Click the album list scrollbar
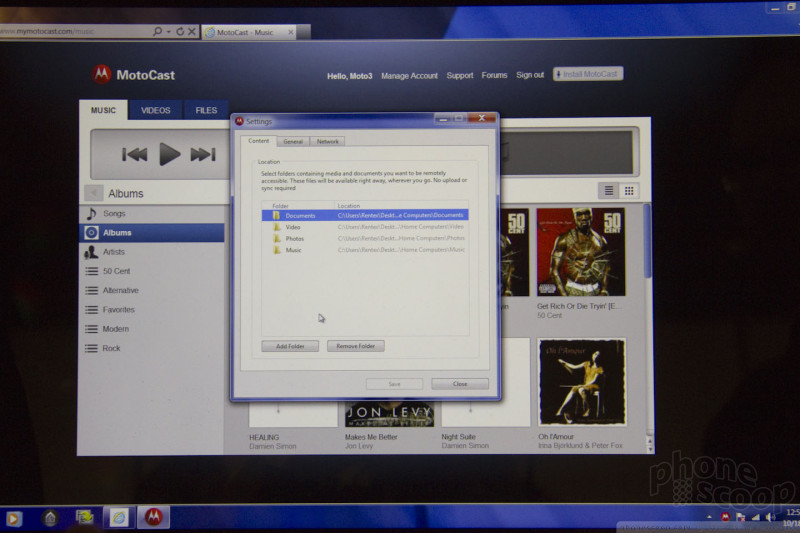The image size is (800, 533). click(648, 241)
